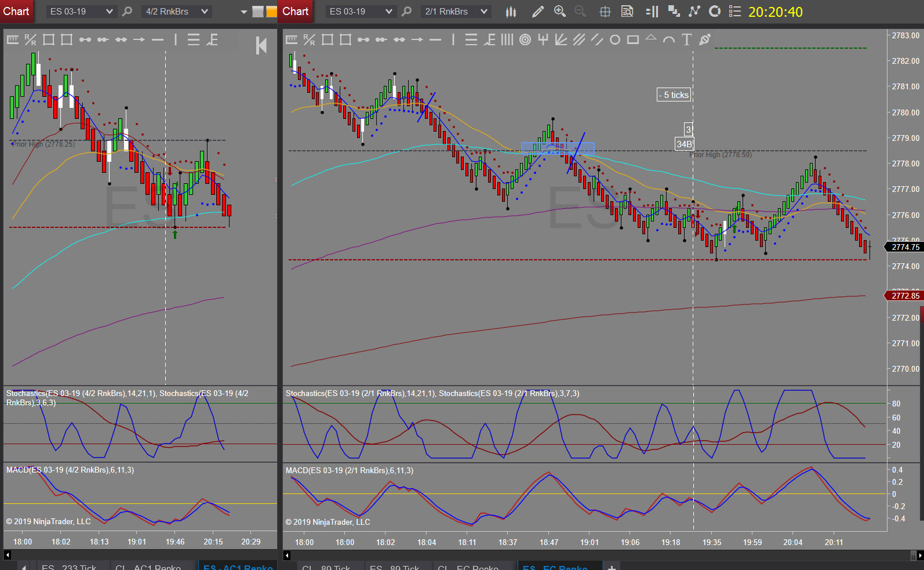Select the Andrews pitchfork tool
The height and width of the screenshot is (570, 924).
point(543,39)
